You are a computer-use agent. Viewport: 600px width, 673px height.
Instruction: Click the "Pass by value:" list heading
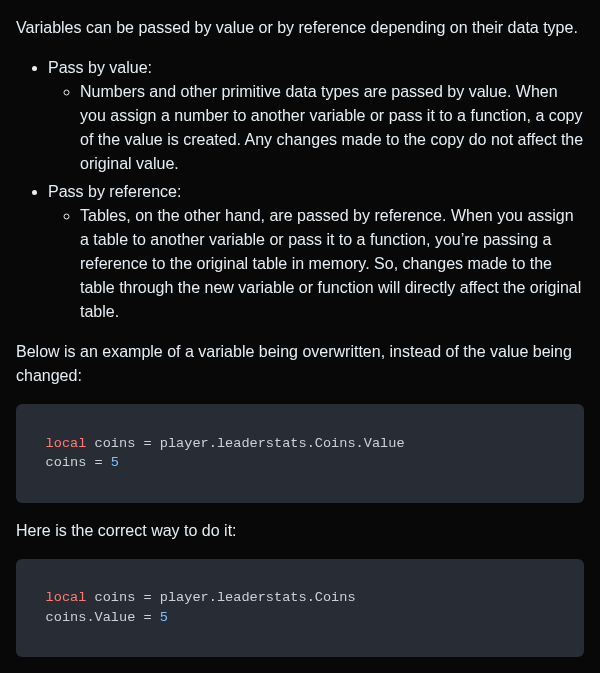[x=100, y=68]
